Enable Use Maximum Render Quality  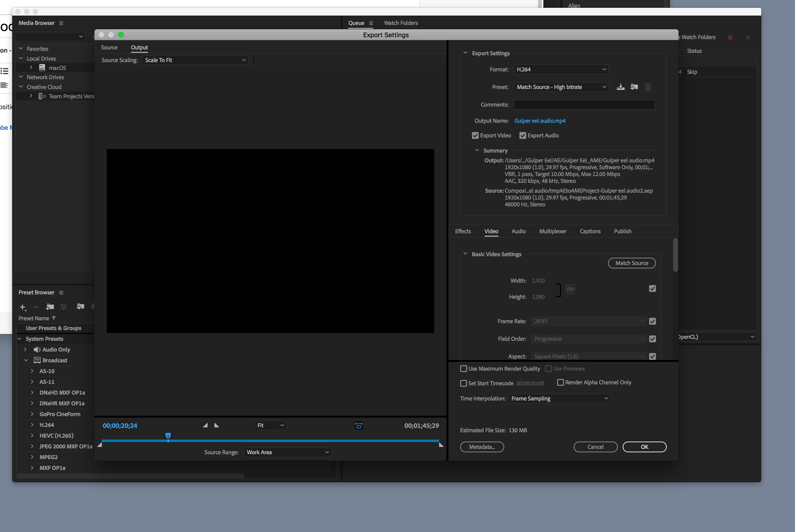[x=464, y=368]
